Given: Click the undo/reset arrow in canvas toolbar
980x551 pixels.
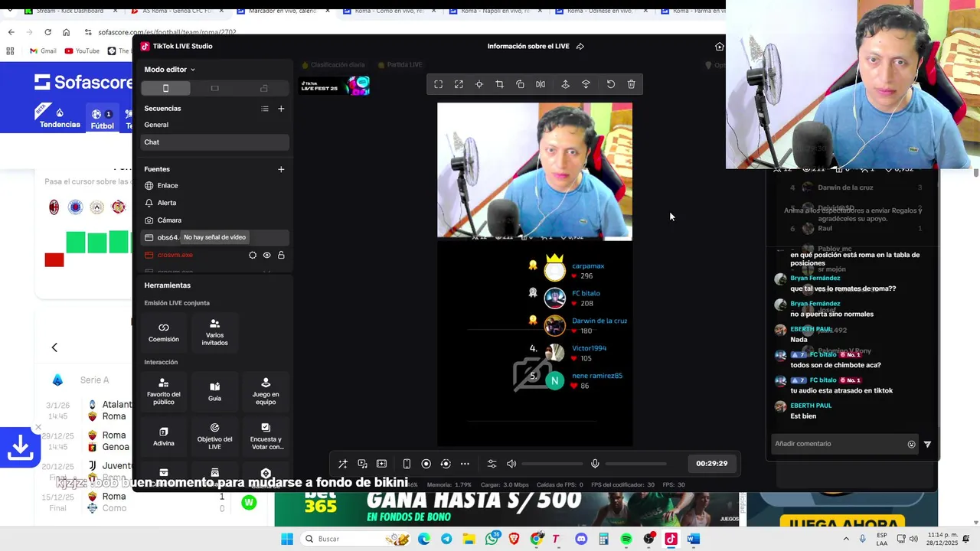Looking at the screenshot, I should pos(611,84).
